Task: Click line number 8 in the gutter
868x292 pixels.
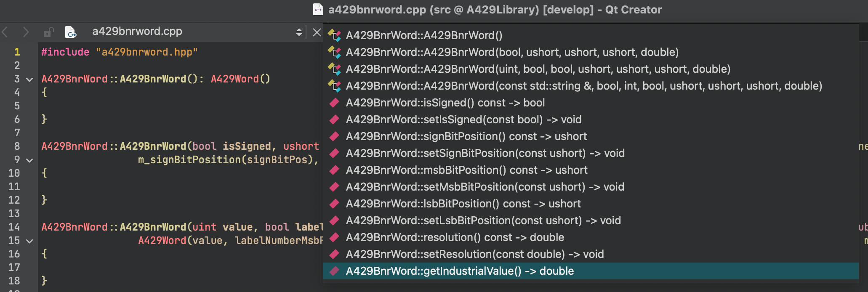Action: point(17,146)
